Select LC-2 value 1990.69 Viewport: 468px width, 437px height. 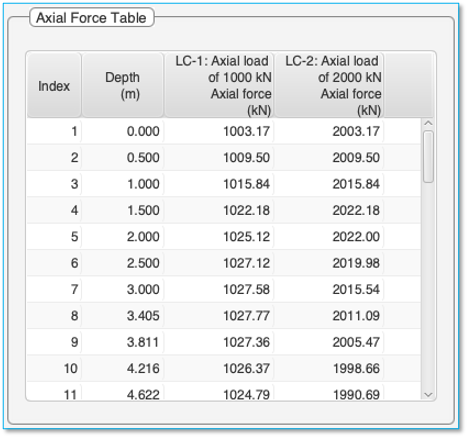point(329,392)
